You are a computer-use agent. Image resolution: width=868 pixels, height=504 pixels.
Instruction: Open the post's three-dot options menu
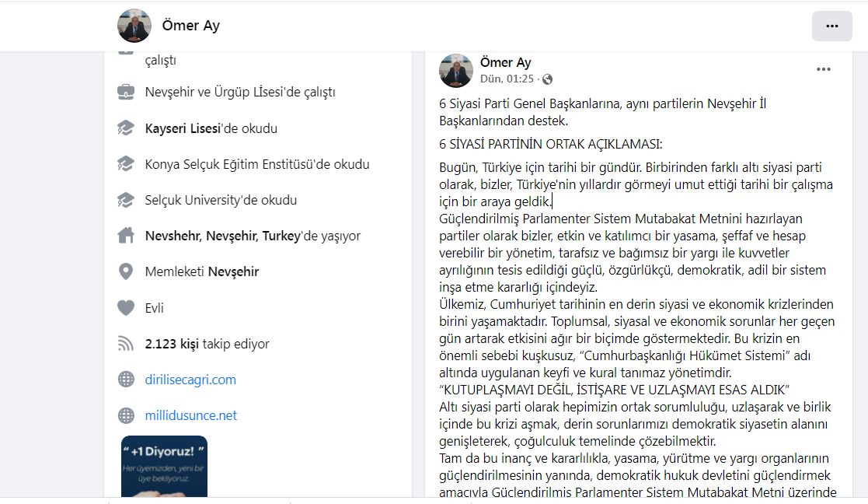point(823,70)
